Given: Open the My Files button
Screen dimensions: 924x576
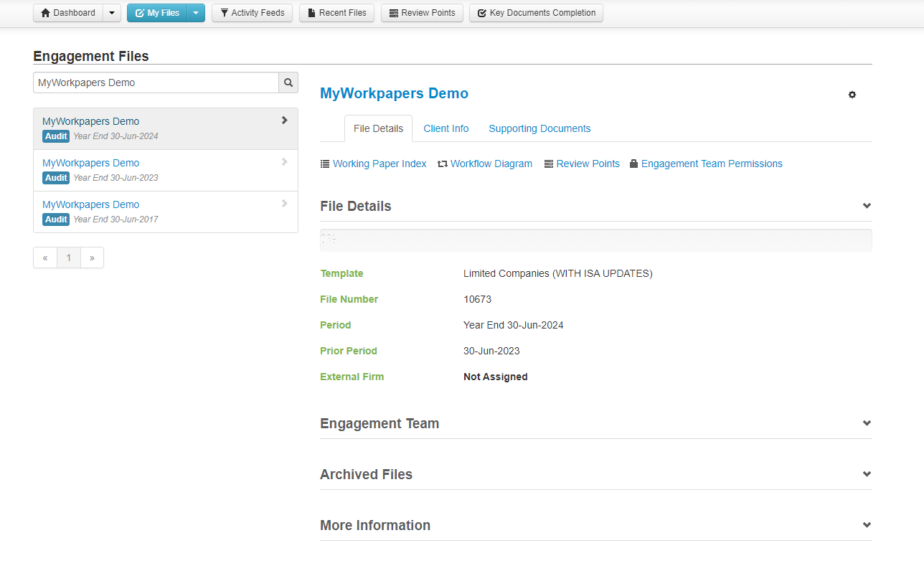Looking at the screenshot, I should (x=157, y=13).
